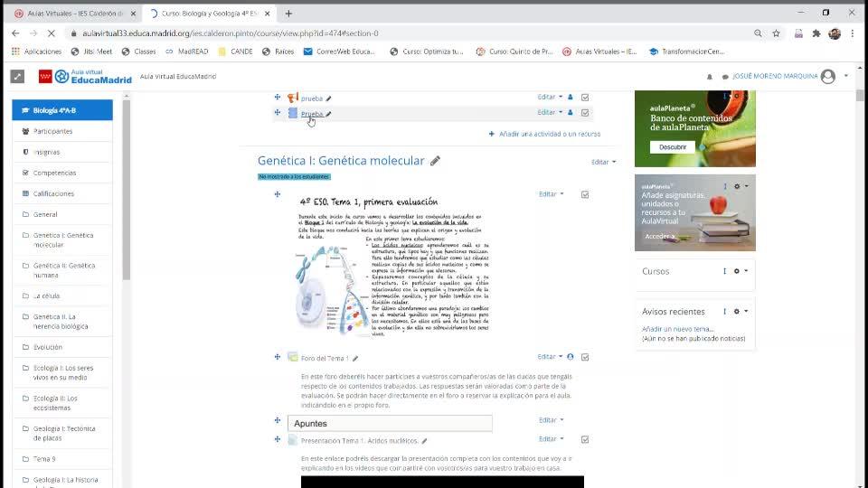Toggle completion checkbox for Foro del Tema 1
Viewport: 868px width, 488px height.
pos(585,358)
